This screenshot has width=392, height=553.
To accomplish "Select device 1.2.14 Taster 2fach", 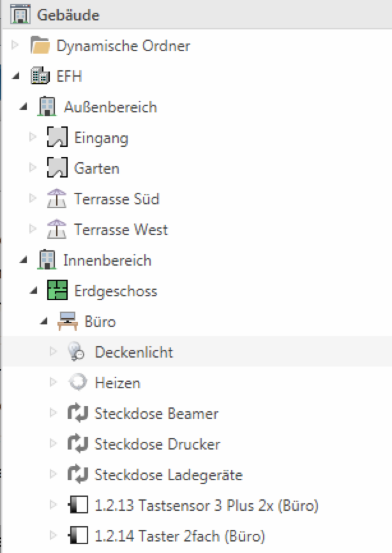I will [x=179, y=536].
